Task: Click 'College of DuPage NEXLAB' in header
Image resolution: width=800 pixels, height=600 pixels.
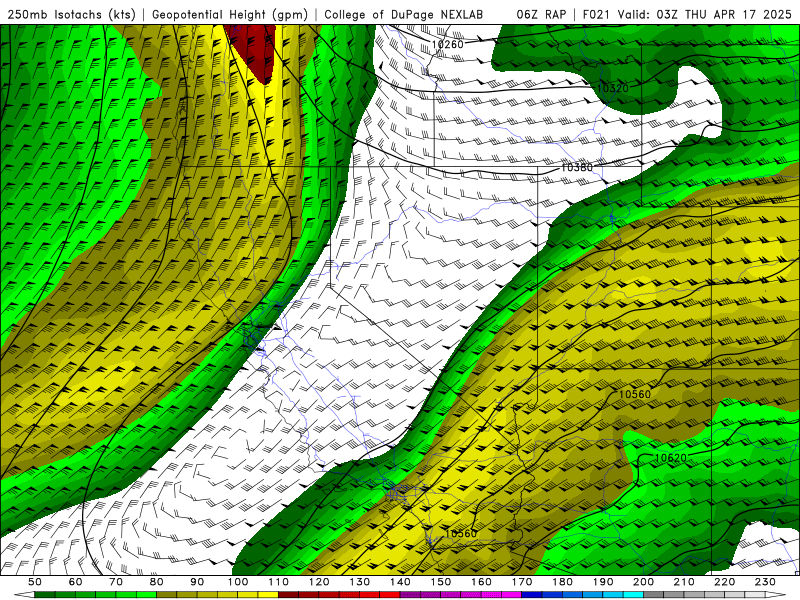Action: (403, 15)
